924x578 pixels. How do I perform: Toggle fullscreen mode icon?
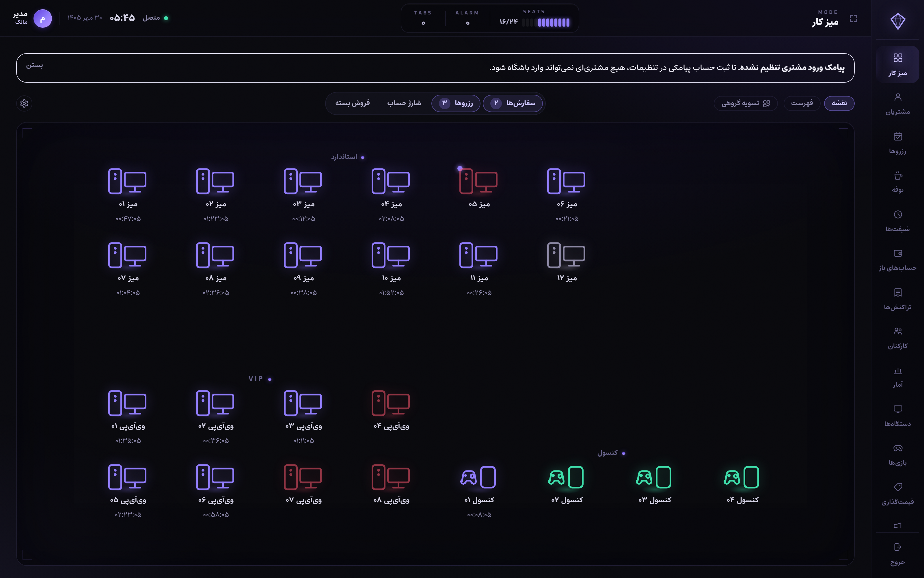click(x=853, y=18)
